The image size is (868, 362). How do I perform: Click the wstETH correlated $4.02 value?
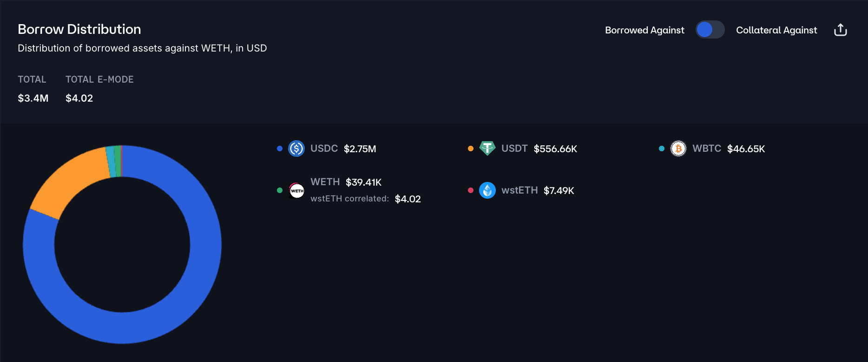tap(408, 199)
